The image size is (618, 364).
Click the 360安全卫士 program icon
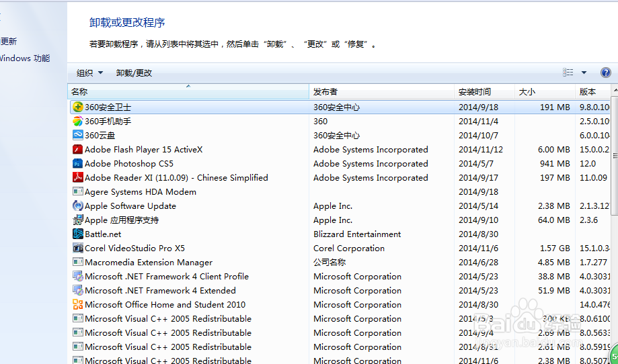[78, 107]
